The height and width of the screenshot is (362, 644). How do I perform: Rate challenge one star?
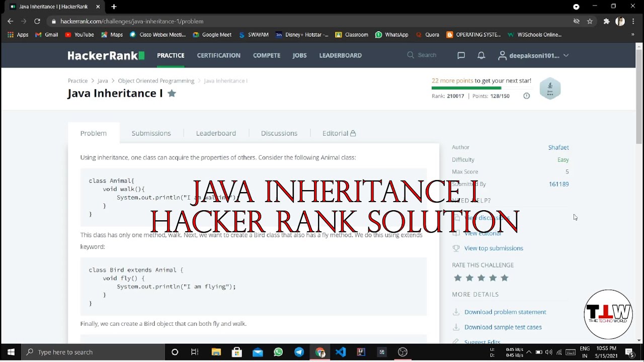coord(457,278)
